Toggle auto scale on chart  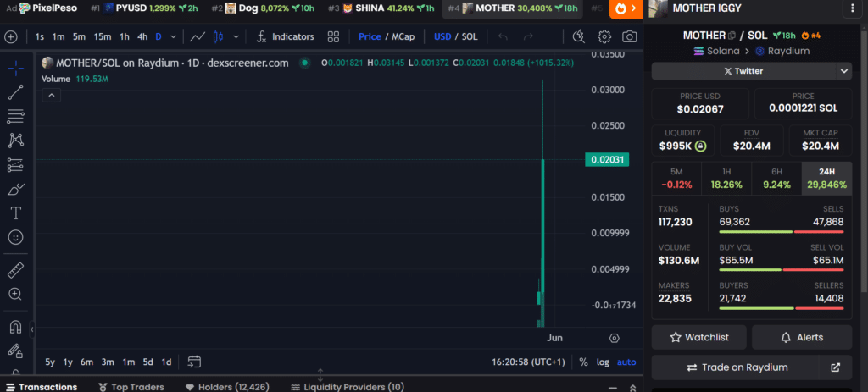click(626, 362)
